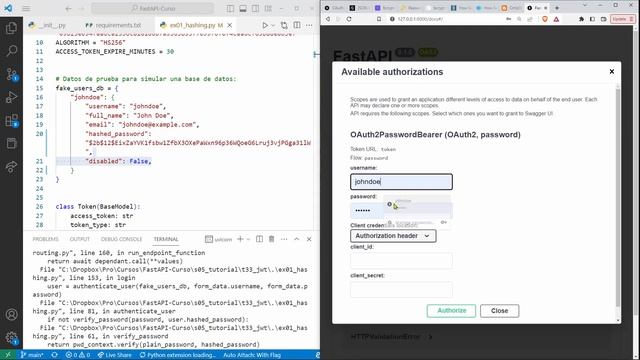Click the green Authorize button
Screen dimensions: 640x360
[x=451, y=311]
